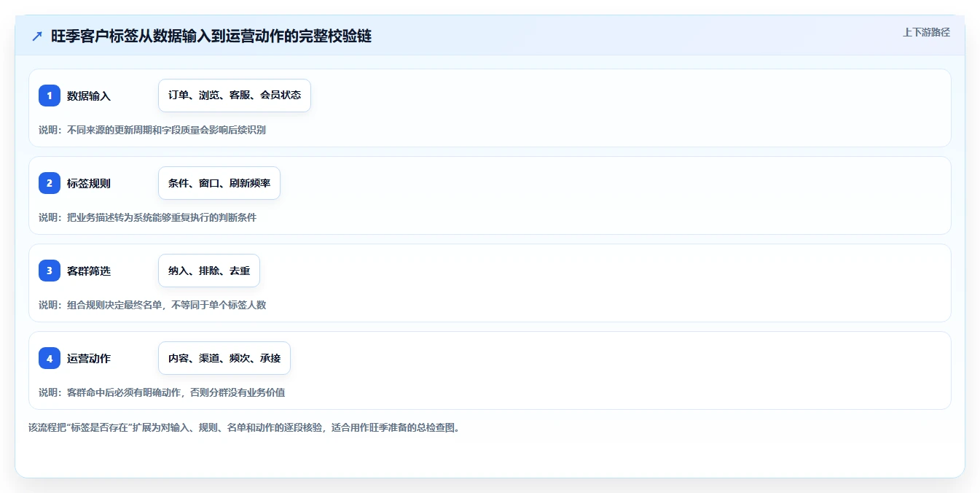Screen dimensions: 980x493
Task: Click the step 4 number badge
Action: [50, 358]
